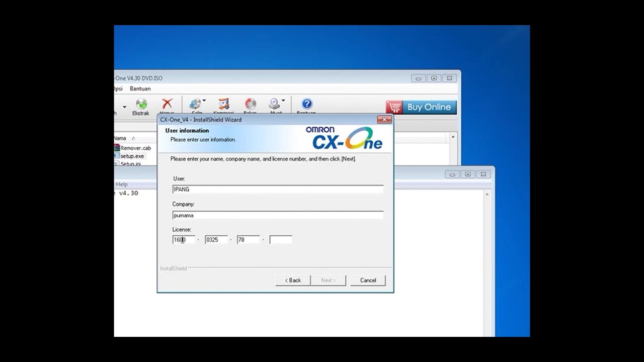Open the Bantuan menu in ISO window
Screen dimensions: 644x362
[x=140, y=89]
